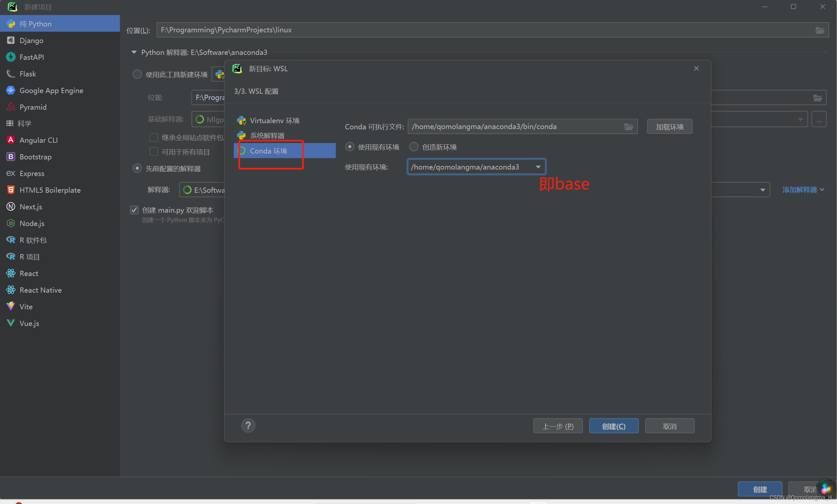Viewport: 837px width, 504px height.
Task: Choose the R 软件包 project icon
Action: click(11, 240)
